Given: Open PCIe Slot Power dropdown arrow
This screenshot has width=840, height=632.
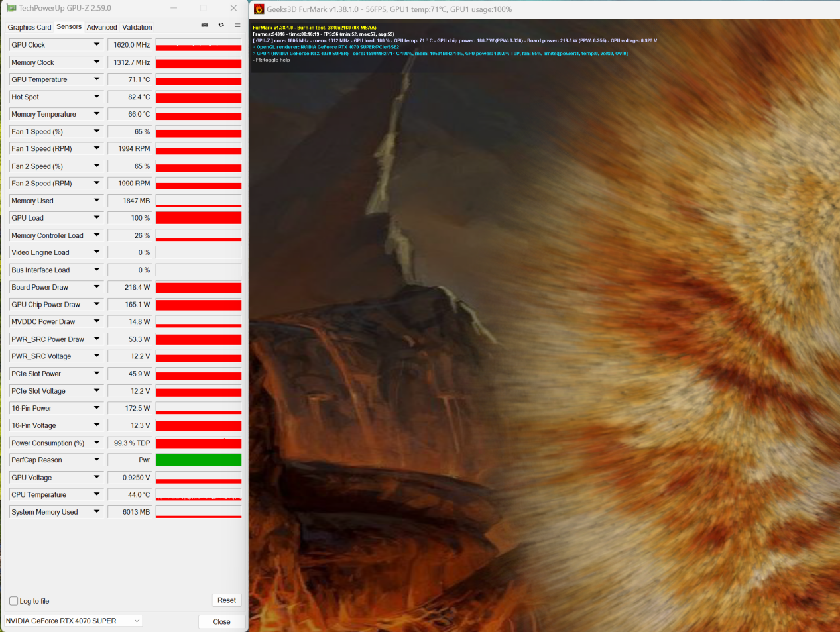Looking at the screenshot, I should pyautogui.click(x=97, y=374).
